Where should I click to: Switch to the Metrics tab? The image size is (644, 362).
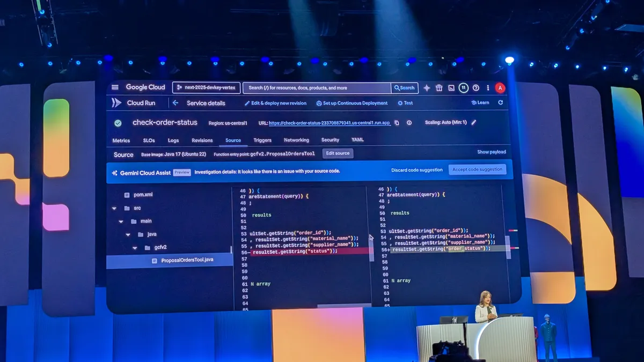[x=121, y=141]
